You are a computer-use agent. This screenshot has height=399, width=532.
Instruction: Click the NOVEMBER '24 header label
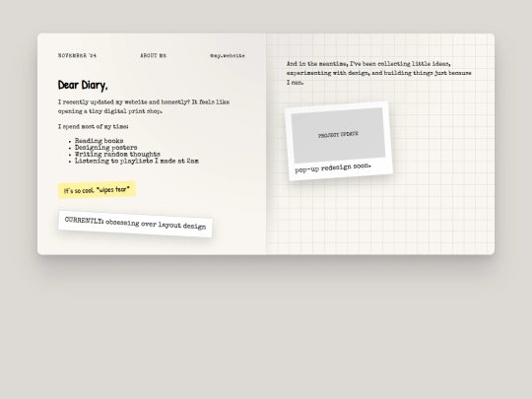(x=78, y=55)
